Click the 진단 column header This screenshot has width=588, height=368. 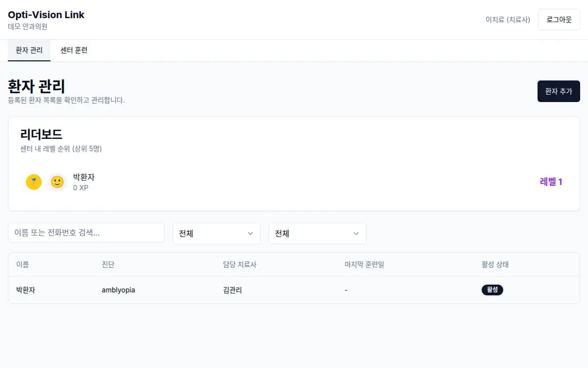tap(108, 264)
